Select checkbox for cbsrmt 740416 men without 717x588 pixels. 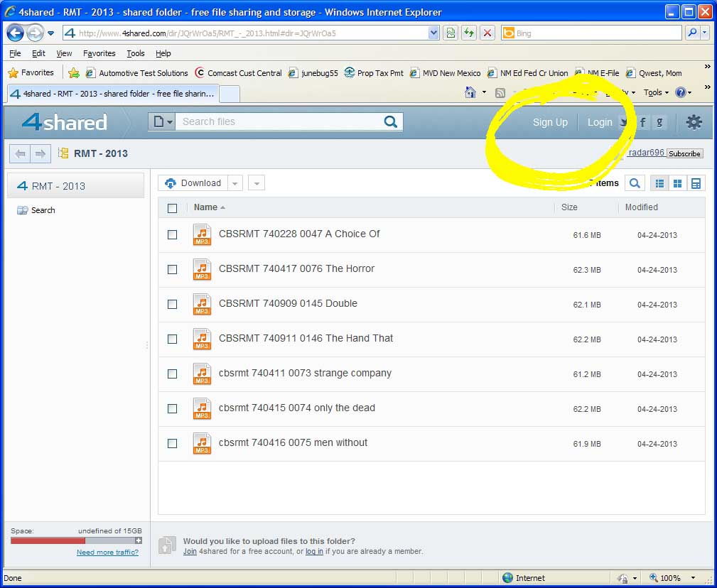click(x=172, y=443)
